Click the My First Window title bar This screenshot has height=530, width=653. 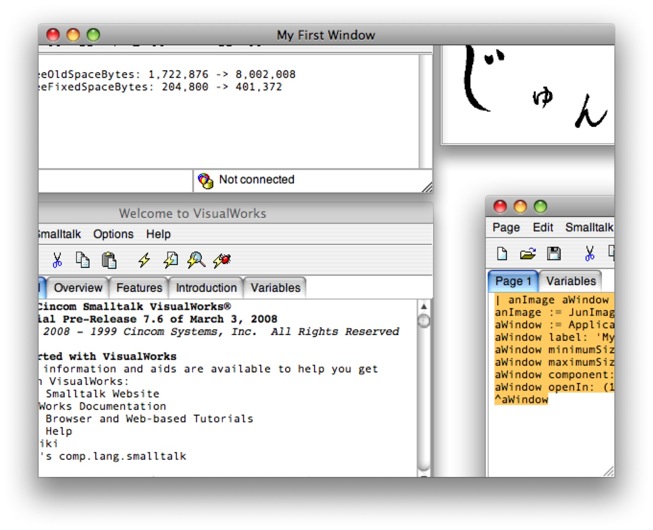click(326, 35)
